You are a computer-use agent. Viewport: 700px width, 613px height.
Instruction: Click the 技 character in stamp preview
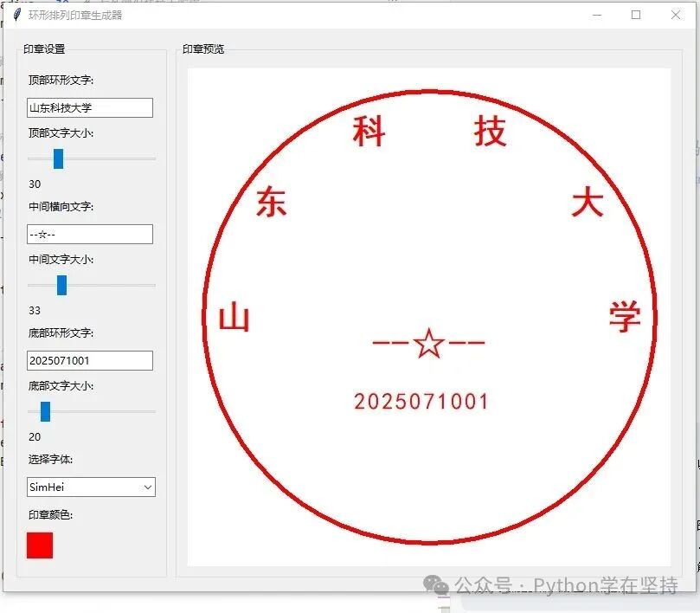(491, 131)
